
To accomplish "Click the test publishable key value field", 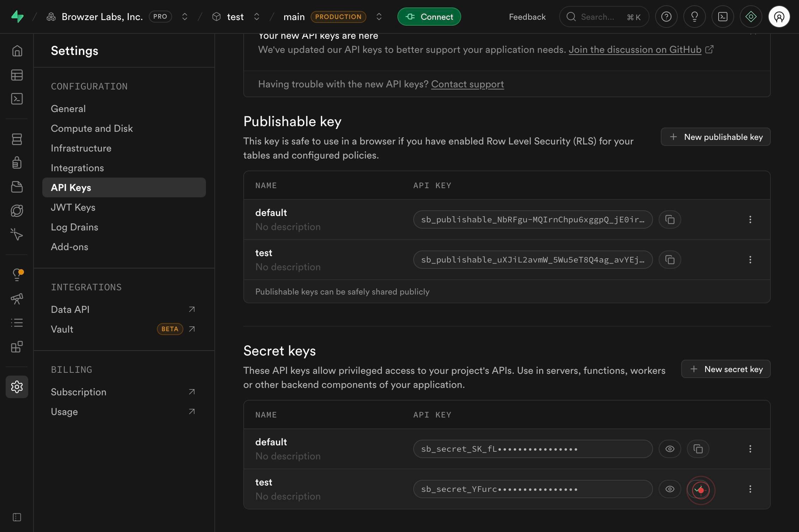I will click(x=533, y=260).
